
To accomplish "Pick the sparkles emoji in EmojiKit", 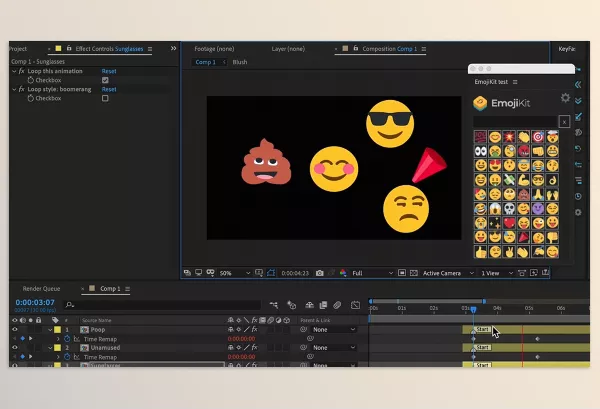I will coord(495,223).
